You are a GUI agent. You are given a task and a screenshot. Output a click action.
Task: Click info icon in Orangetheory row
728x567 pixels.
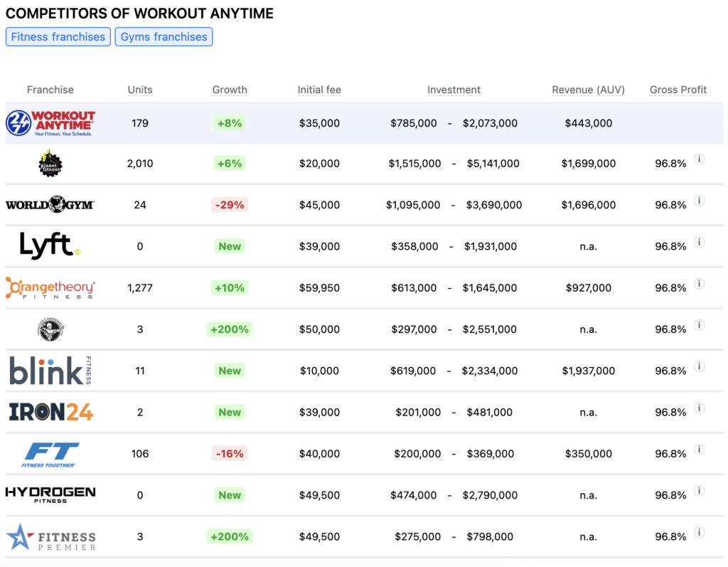tap(700, 283)
